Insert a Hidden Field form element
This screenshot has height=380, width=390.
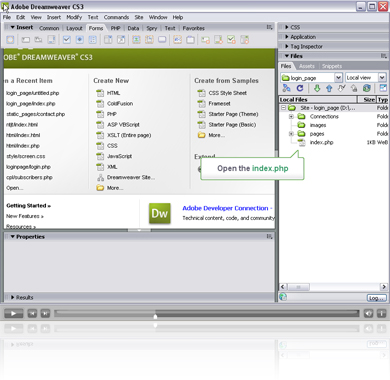38,40
